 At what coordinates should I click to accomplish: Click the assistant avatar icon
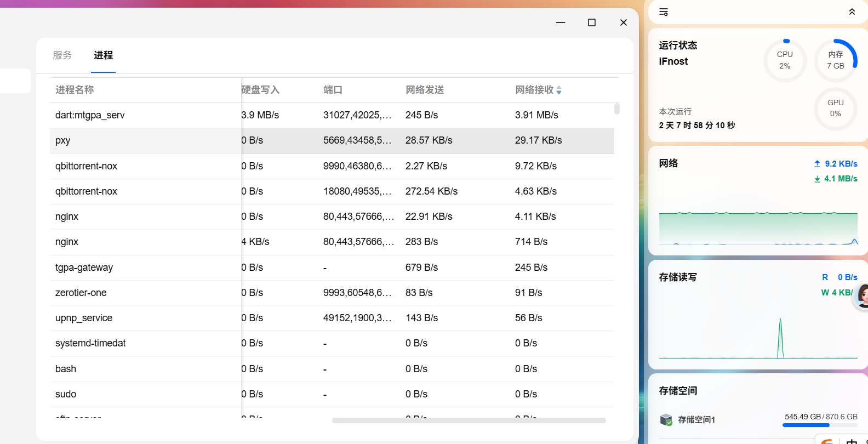(862, 296)
